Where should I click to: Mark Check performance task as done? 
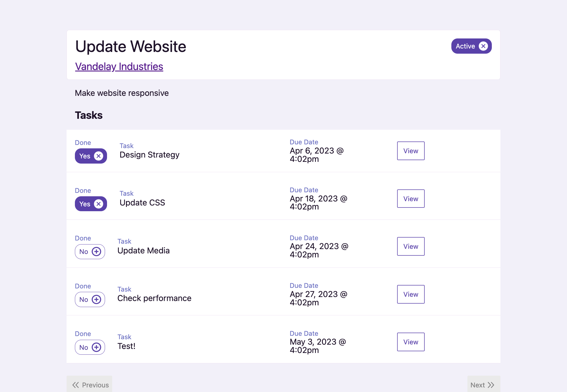[84, 300]
